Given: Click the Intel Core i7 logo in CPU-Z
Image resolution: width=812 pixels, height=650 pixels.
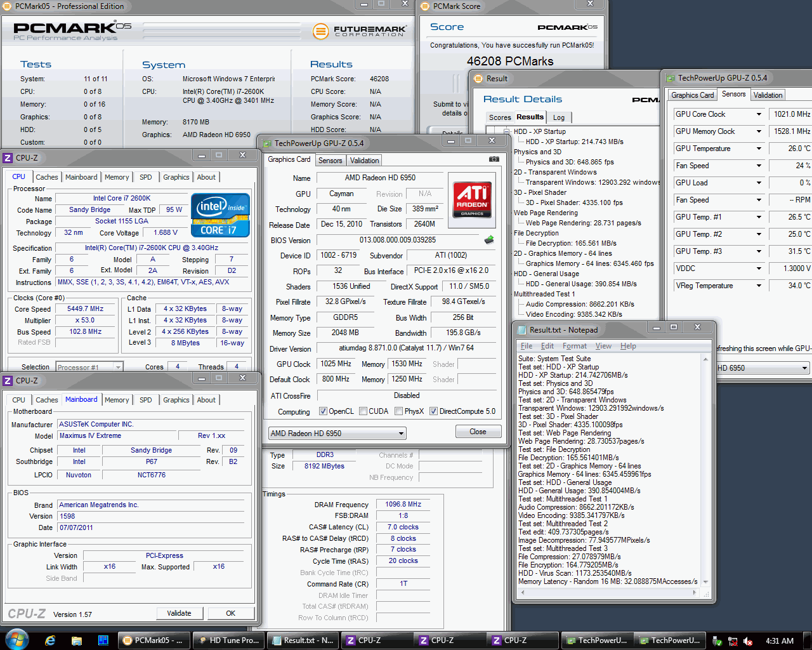Looking at the screenshot, I should [220, 215].
